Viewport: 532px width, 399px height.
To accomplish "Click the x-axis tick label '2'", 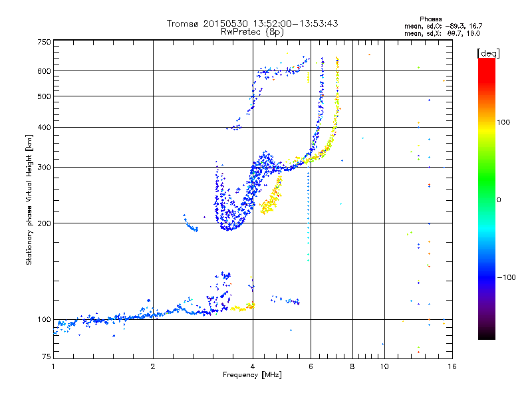I will click(153, 366).
